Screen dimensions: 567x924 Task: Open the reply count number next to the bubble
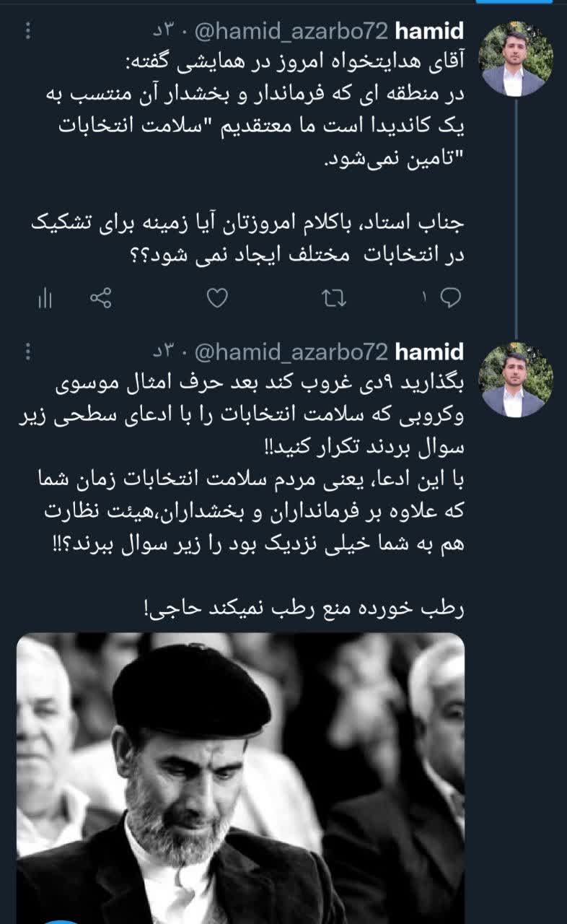coord(426,297)
